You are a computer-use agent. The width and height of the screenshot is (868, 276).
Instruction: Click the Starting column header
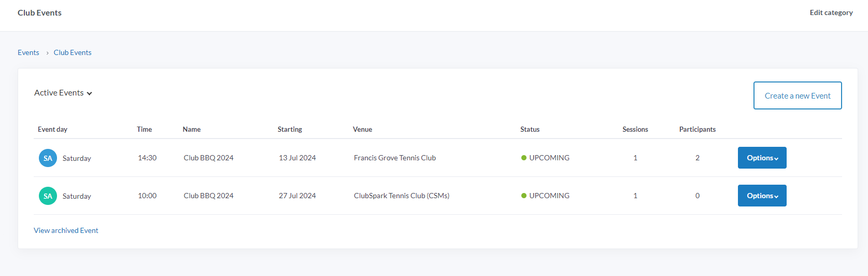pos(290,129)
